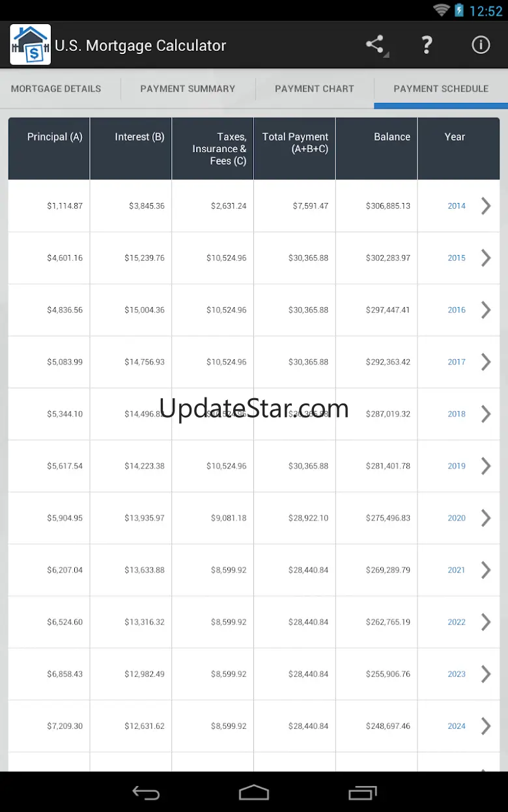This screenshot has height=812, width=508.
Task: Go to the Payment Chart tab
Action: [315, 88]
